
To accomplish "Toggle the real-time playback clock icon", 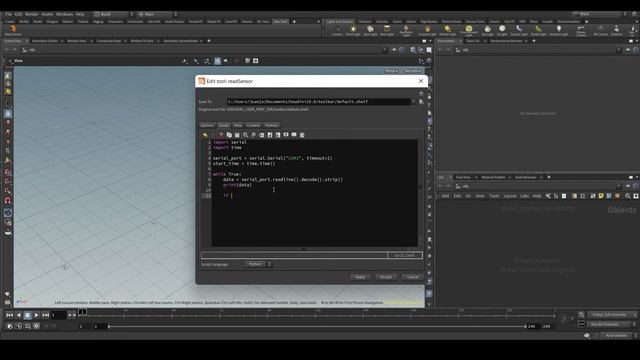I will click(x=36, y=326).
